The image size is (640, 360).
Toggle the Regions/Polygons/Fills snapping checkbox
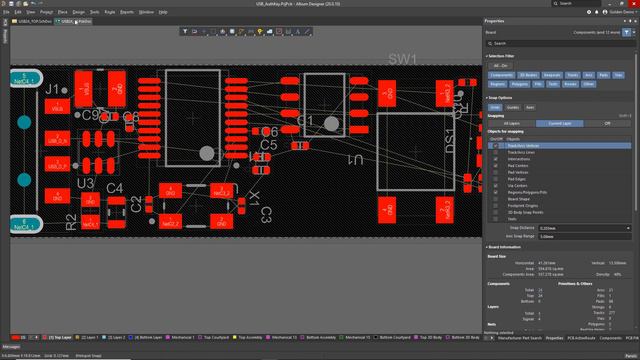coord(496,192)
